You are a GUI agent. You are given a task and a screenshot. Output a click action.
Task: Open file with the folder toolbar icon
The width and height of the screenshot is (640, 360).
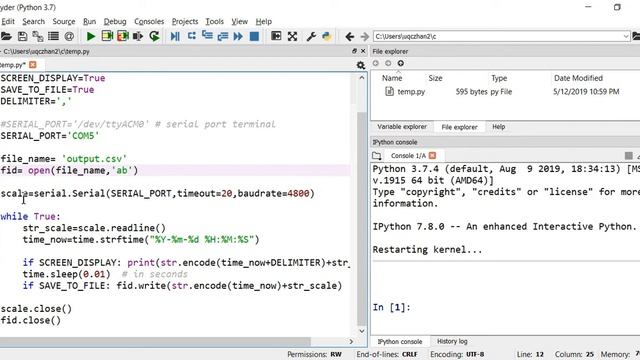[6, 36]
